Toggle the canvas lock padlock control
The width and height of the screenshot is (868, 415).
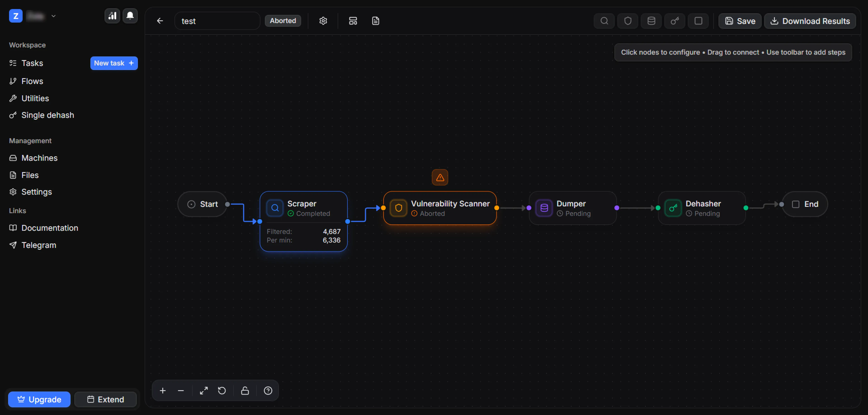tap(245, 390)
